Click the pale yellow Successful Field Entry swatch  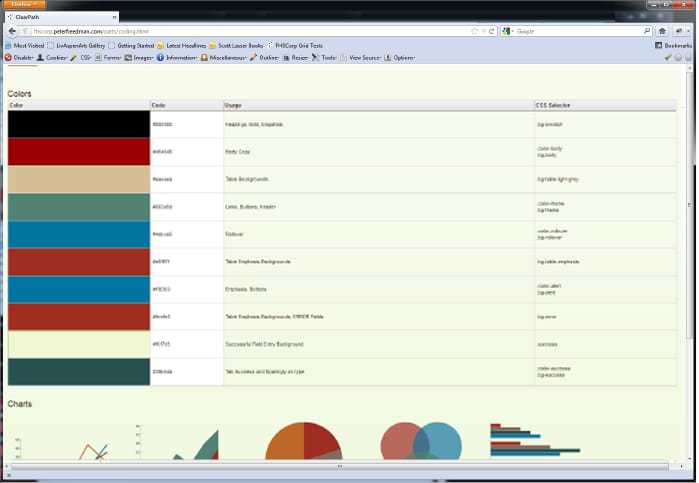point(79,344)
